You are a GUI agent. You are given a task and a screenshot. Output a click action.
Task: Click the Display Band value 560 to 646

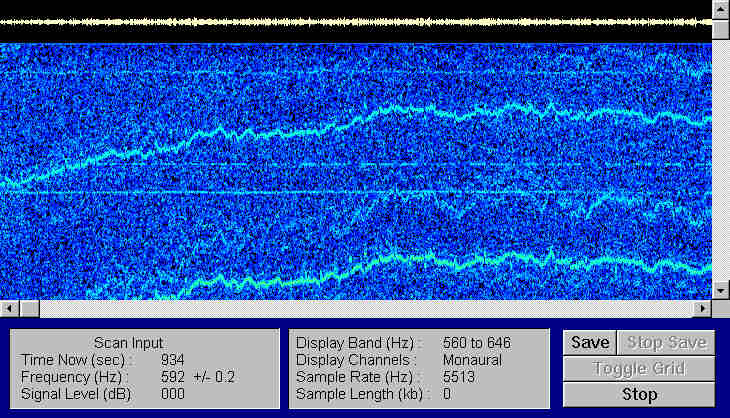(476, 343)
